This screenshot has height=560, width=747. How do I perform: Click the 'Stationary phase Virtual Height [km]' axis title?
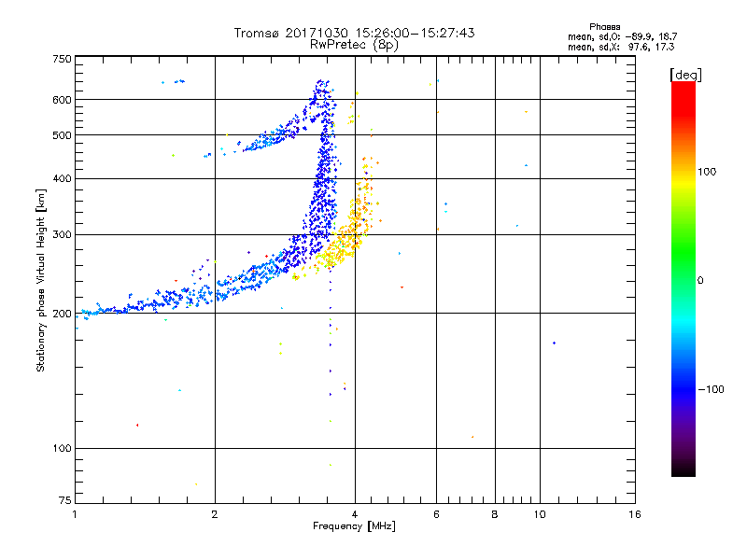(41, 281)
